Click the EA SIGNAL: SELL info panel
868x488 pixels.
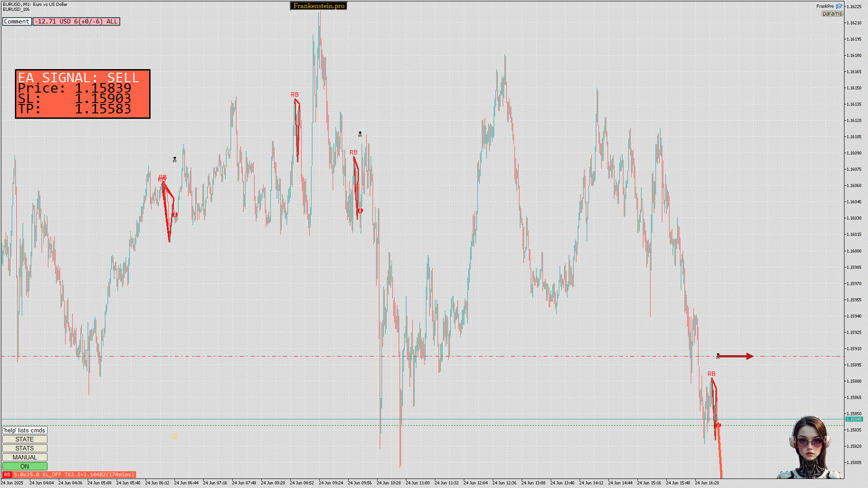pos(83,94)
